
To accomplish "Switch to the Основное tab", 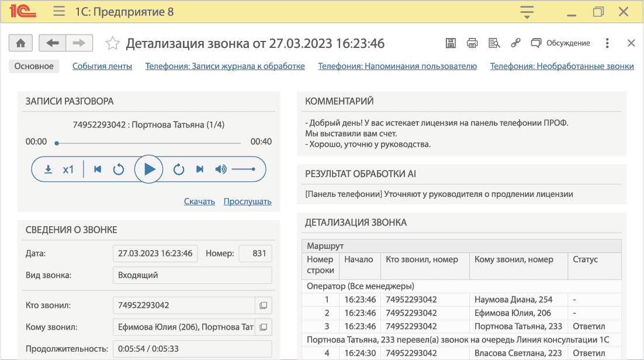I will pyautogui.click(x=33, y=66).
